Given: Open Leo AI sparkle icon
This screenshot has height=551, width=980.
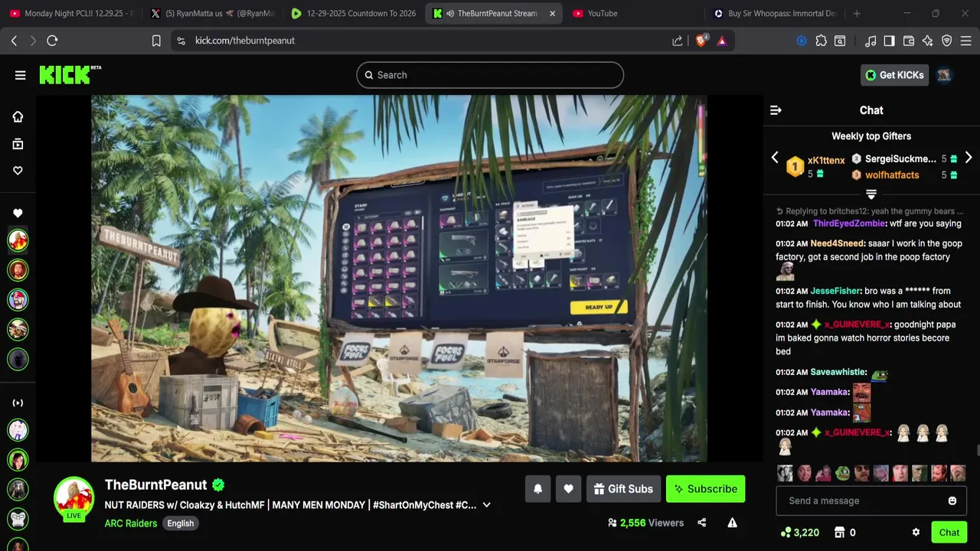Looking at the screenshot, I should [x=928, y=41].
